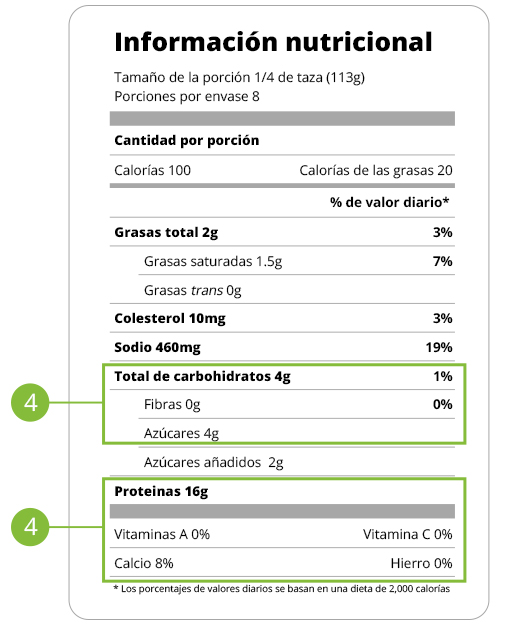Viewport: 509px width, 625px height.
Task: Click the Azúcares añadidos 2g entry
Action: pos(214,463)
